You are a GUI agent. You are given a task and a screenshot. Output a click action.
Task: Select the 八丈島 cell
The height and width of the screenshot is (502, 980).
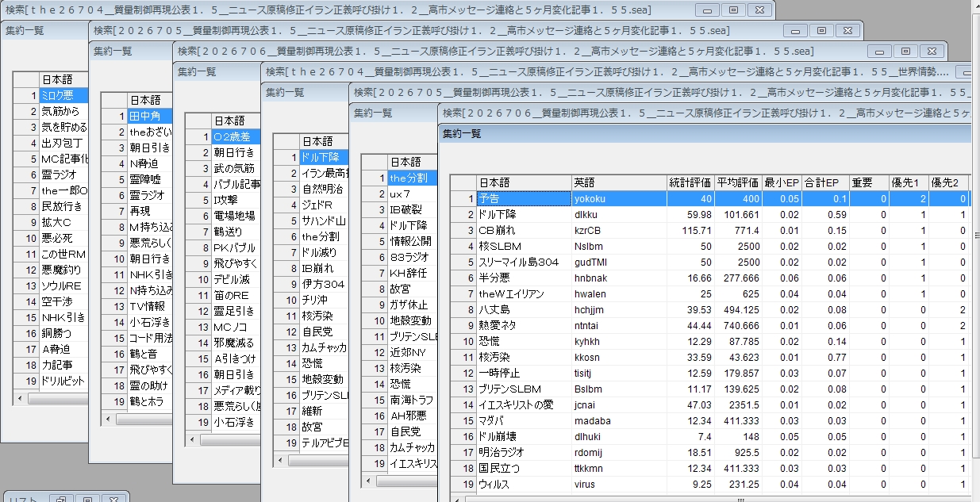(523, 309)
